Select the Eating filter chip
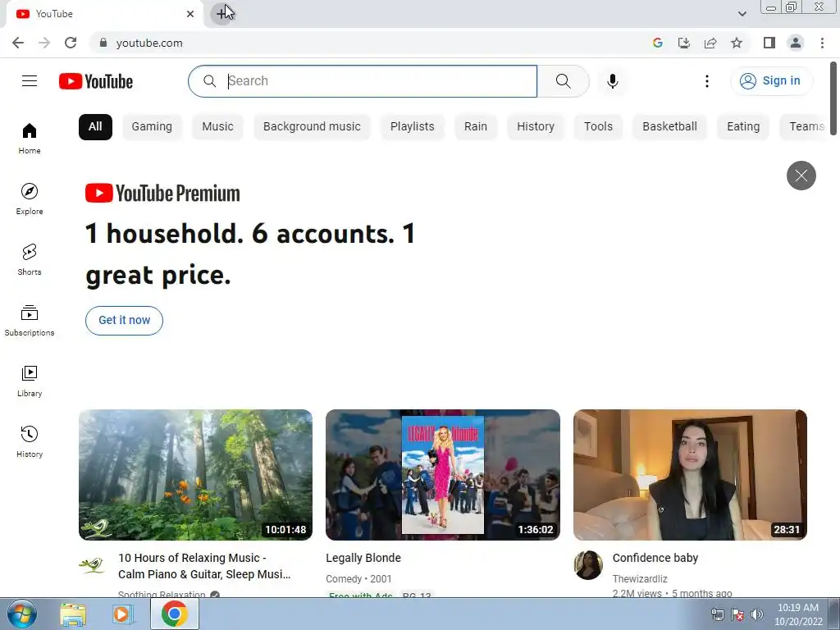 coord(743,127)
